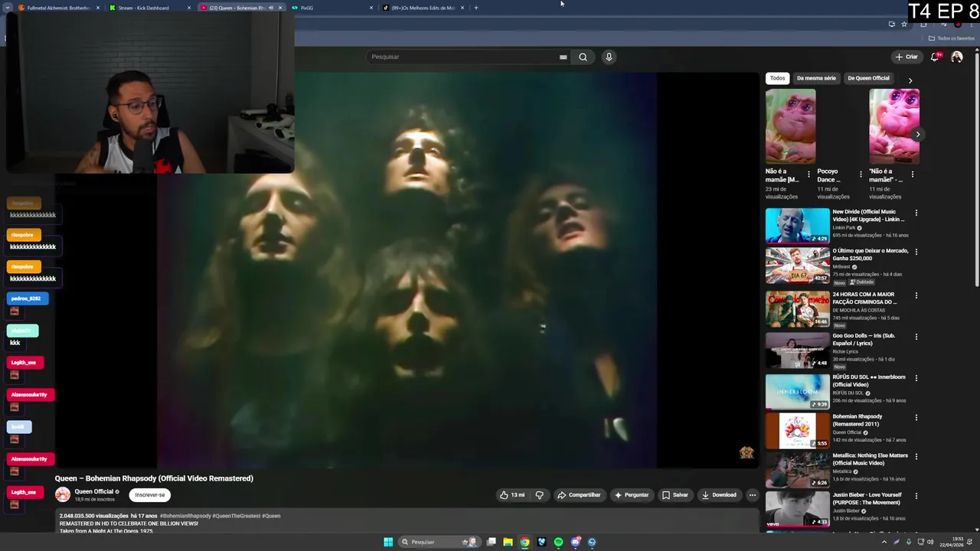This screenshot has height=551, width=980.
Task: Open options menu for MrBeast video
Action: click(x=916, y=252)
